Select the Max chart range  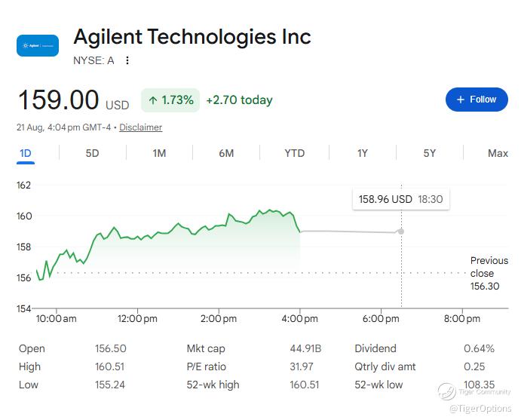(498, 153)
